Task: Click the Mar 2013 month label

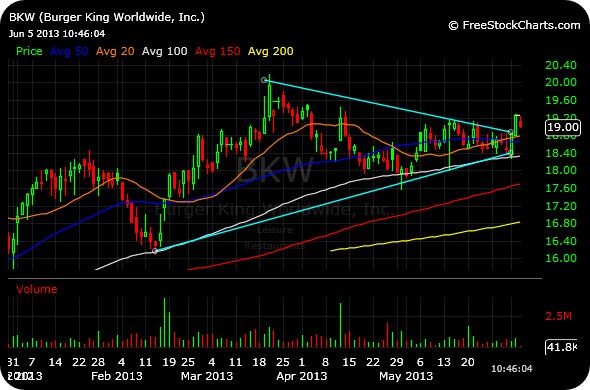Action: [x=207, y=376]
